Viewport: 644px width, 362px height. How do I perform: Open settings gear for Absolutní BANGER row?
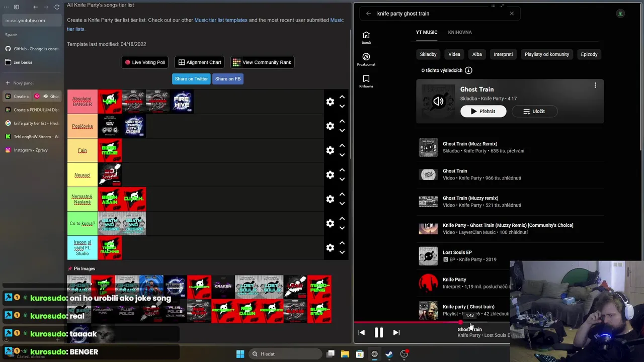tap(330, 102)
